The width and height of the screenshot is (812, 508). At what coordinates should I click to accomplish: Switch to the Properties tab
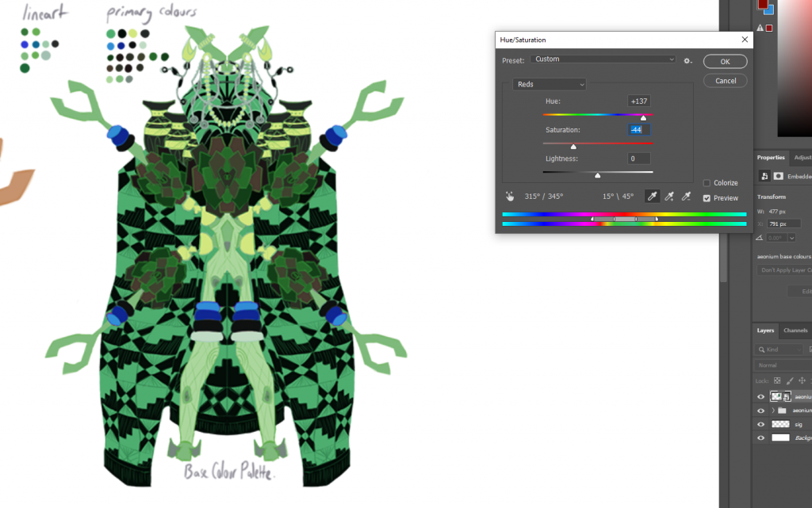point(771,157)
